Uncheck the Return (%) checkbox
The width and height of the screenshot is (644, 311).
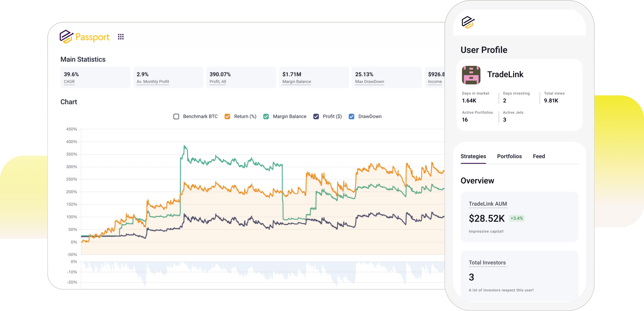click(x=227, y=117)
